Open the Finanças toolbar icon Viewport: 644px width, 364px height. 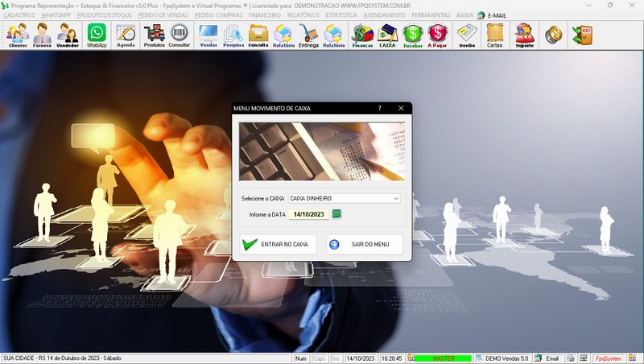(x=363, y=35)
